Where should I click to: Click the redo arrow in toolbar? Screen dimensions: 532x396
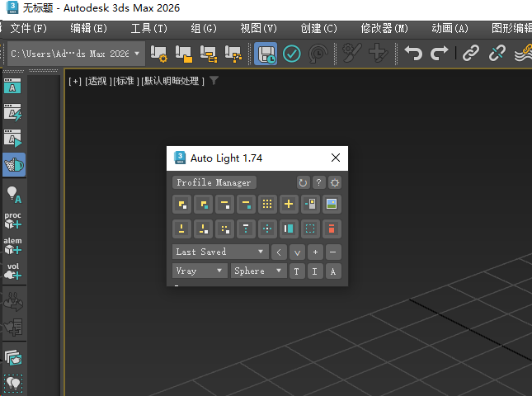(x=439, y=54)
